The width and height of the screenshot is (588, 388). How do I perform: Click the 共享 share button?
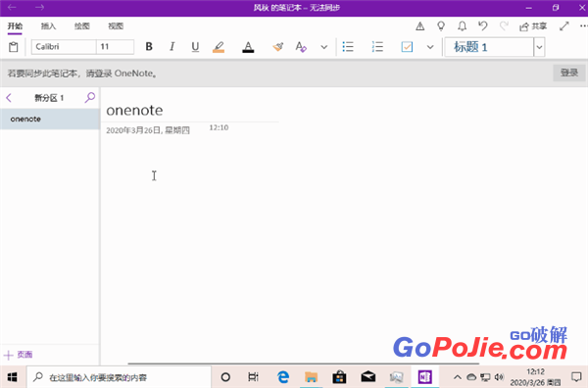[533, 26]
